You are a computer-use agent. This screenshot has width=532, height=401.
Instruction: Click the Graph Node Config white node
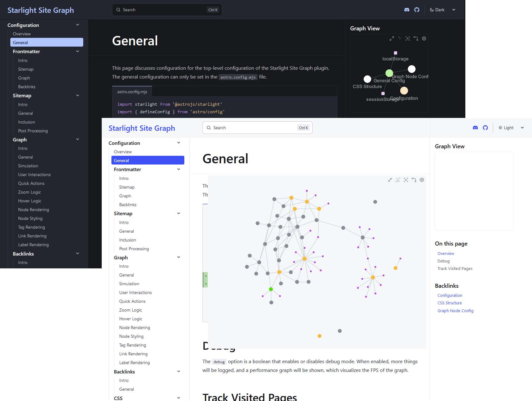[412, 69]
